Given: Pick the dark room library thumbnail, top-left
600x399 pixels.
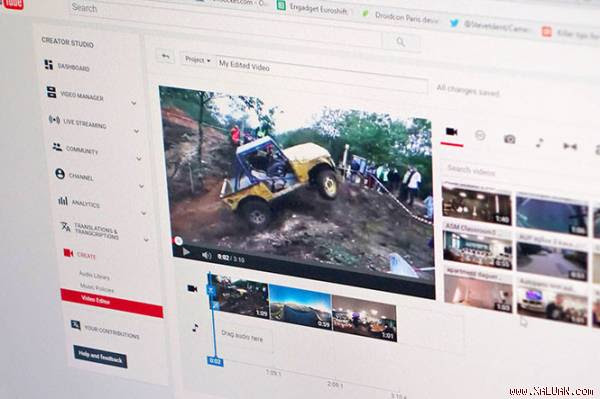Looking at the screenshot, I should pos(477,204).
